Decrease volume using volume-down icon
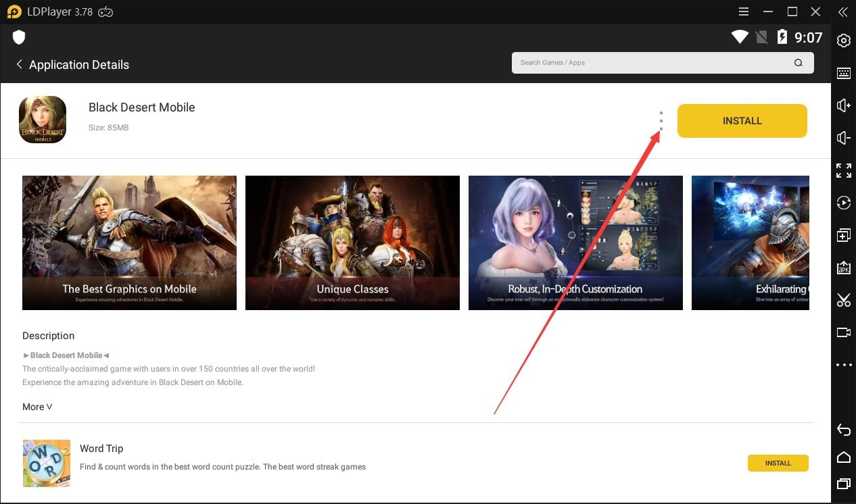856x504 pixels. click(843, 138)
